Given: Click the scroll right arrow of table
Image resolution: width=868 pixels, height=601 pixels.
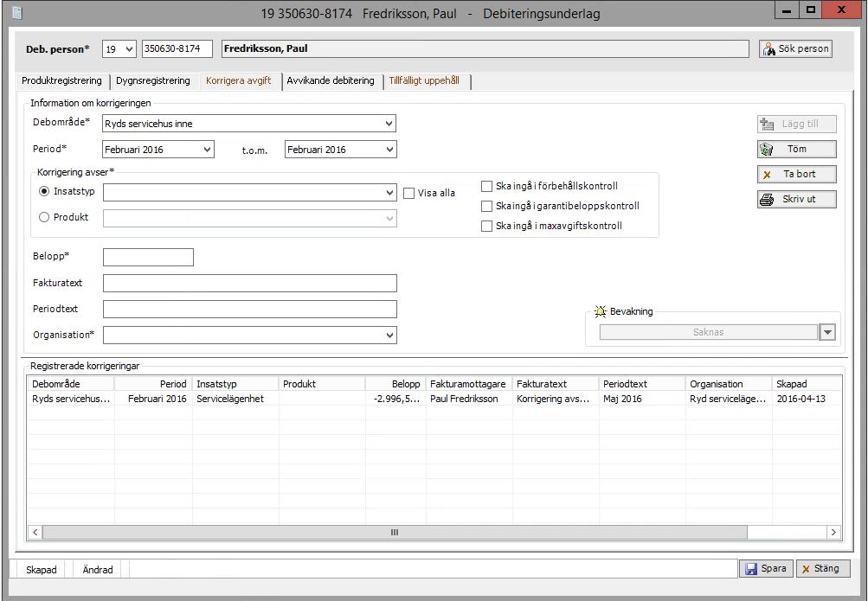Looking at the screenshot, I should click(x=833, y=533).
